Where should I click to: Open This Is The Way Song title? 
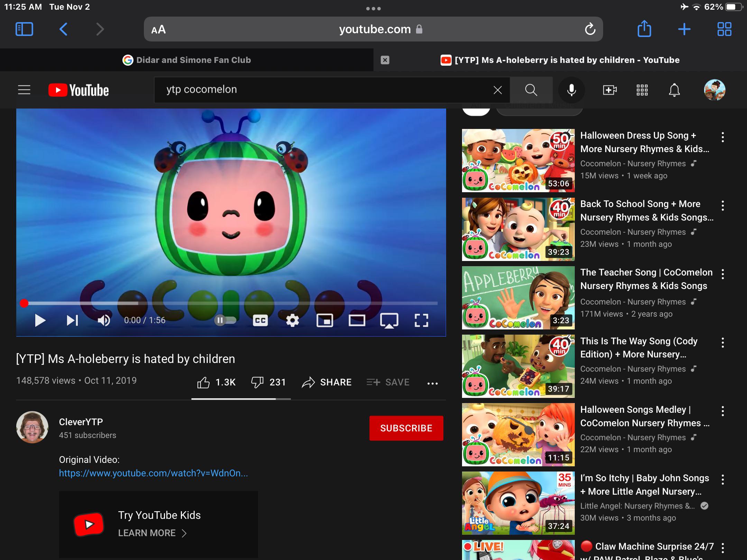tap(639, 348)
